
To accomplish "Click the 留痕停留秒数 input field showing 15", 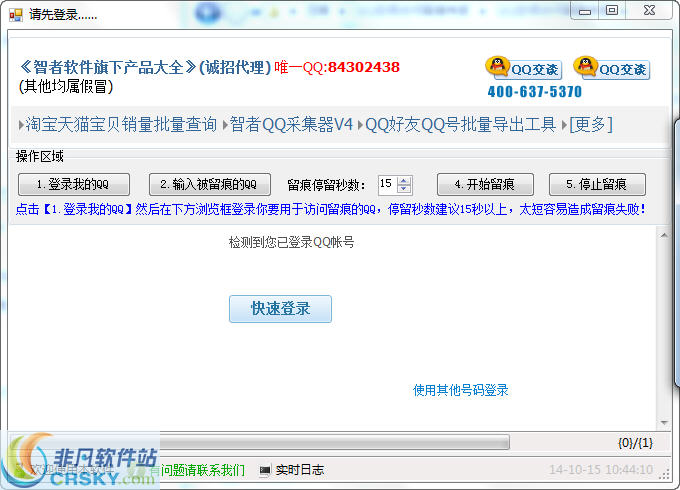I will click(x=388, y=184).
